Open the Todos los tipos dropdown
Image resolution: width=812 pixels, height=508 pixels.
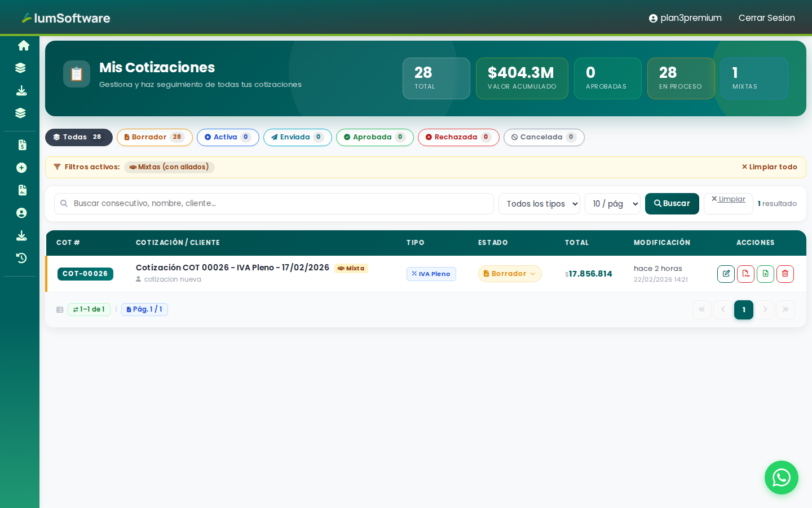pyautogui.click(x=539, y=204)
